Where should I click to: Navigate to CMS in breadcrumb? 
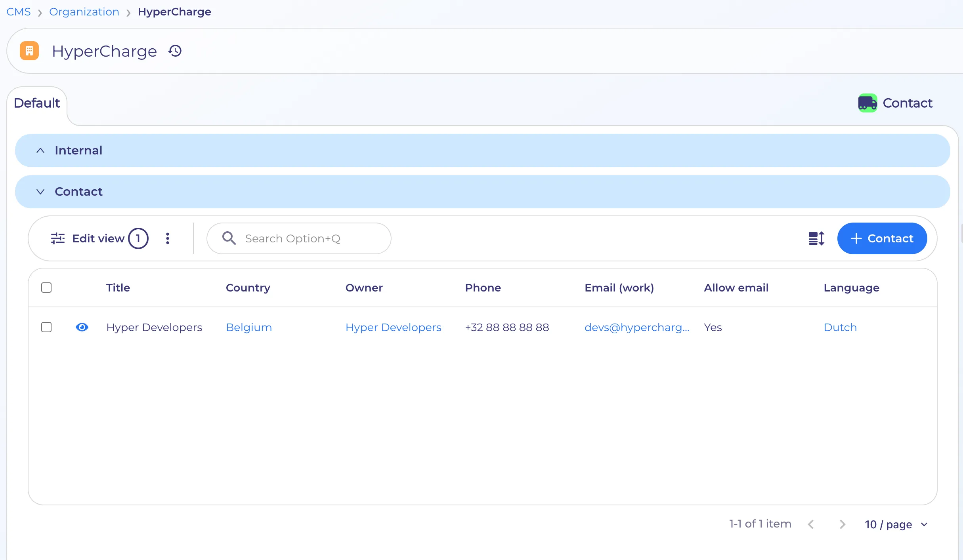(19, 12)
